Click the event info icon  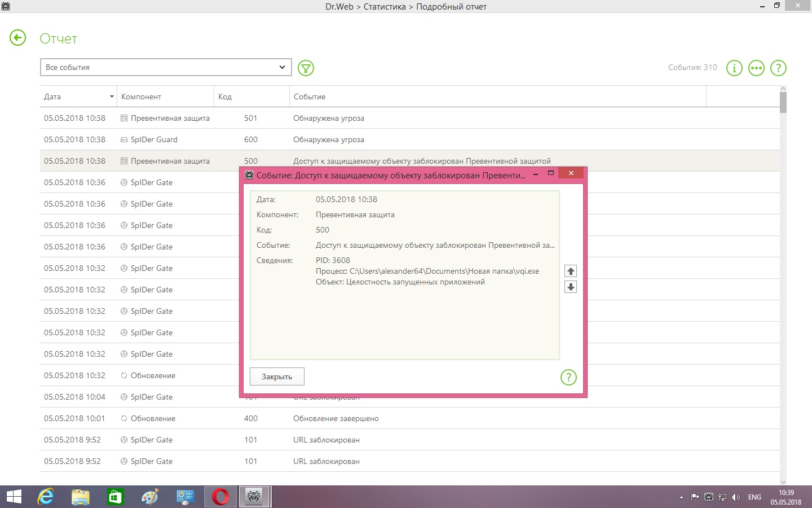pos(734,68)
